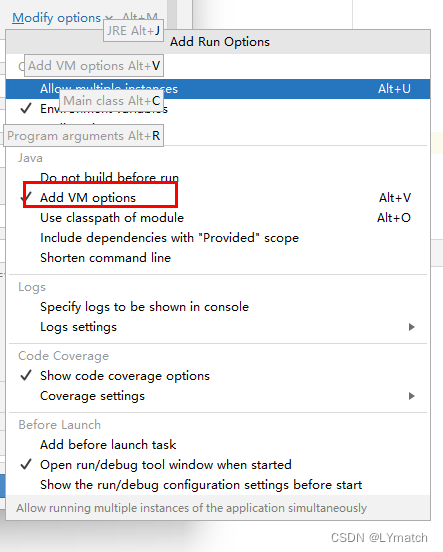Select Allow multiple instances
Image resolution: width=443 pixels, height=552 pixels.
218,89
